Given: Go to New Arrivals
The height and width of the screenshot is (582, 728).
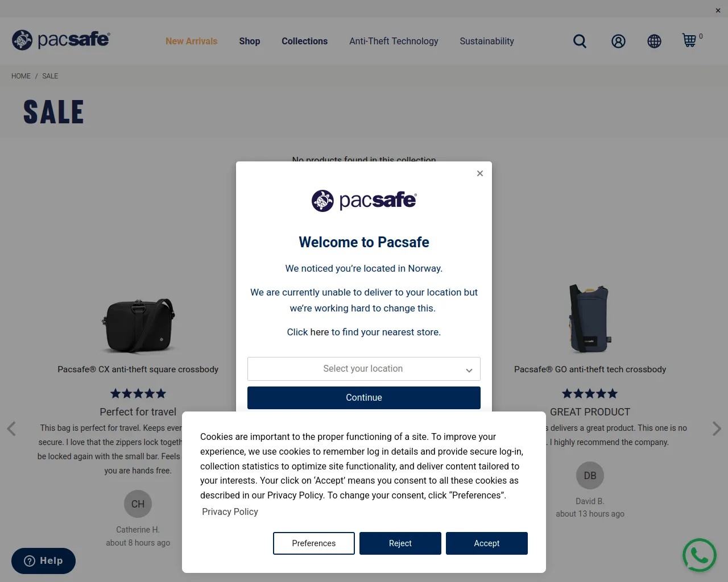Looking at the screenshot, I should tap(192, 41).
